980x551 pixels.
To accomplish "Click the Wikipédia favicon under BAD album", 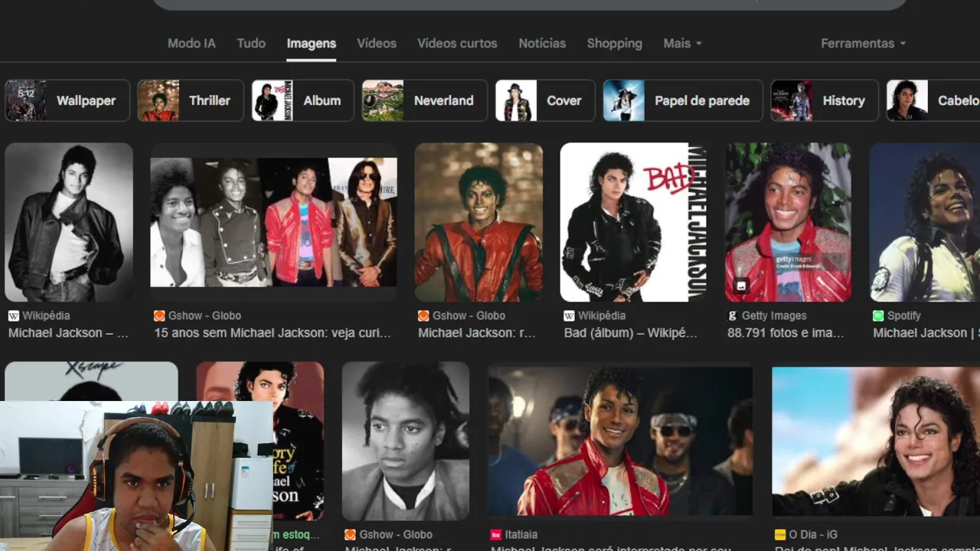I will 569,315.
